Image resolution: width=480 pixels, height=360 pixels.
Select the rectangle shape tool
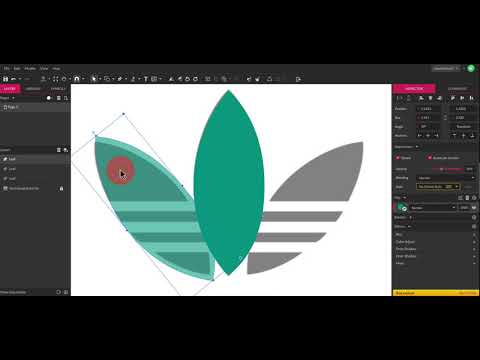[x=107, y=79]
